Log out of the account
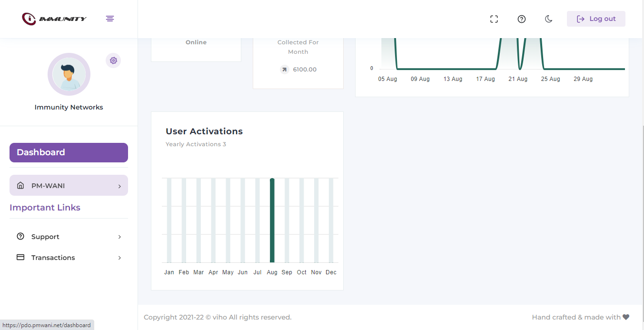The image size is (644, 330). [x=596, y=19]
